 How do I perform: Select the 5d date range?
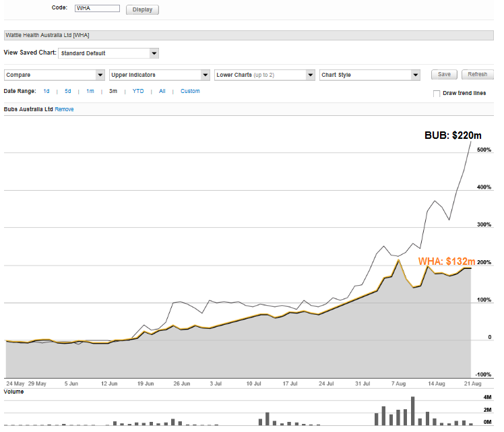pos(69,92)
